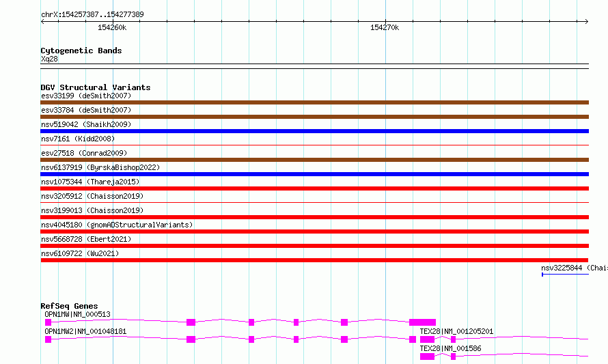Screen dimensions: 608x364
Task: Click the nsv3205912 (Chaisson2019) label
Action: coord(92,196)
